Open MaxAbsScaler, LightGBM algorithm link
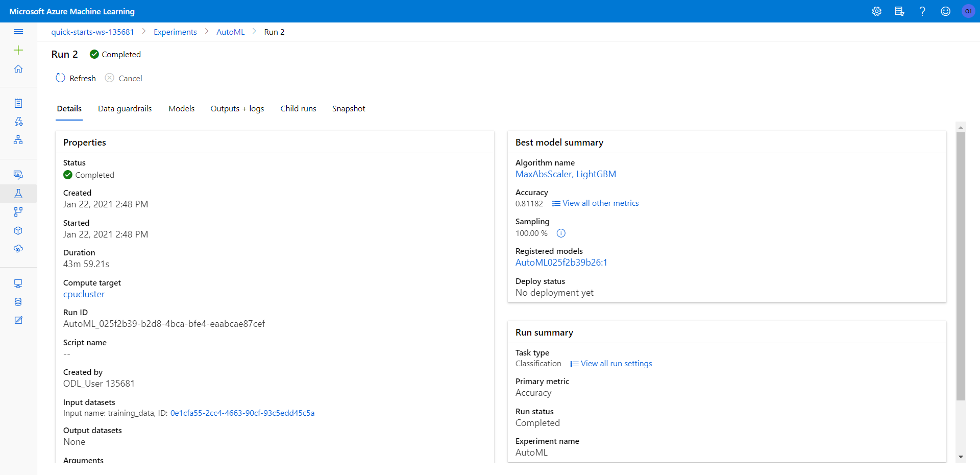Viewport: 980px width, 475px height. click(x=566, y=174)
